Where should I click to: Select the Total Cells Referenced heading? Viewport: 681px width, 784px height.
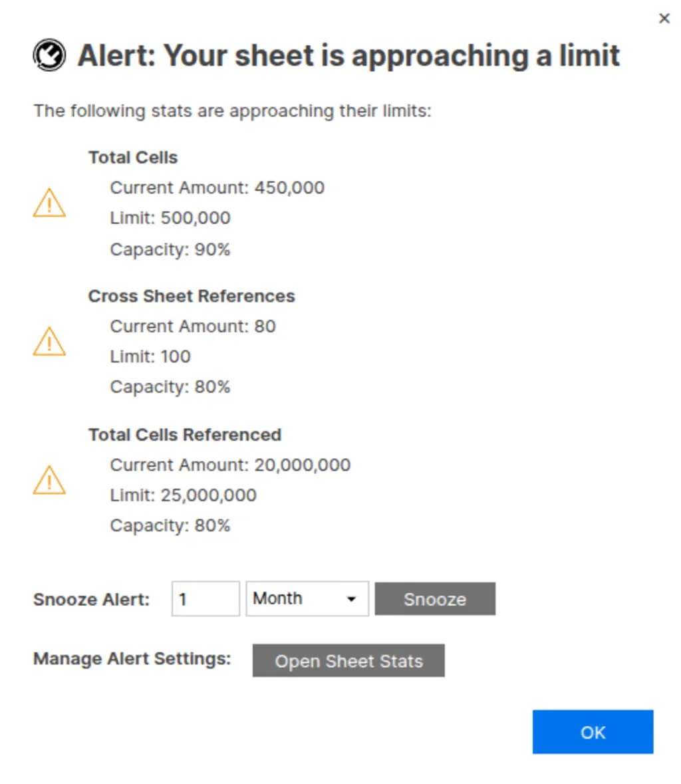pyautogui.click(x=185, y=435)
